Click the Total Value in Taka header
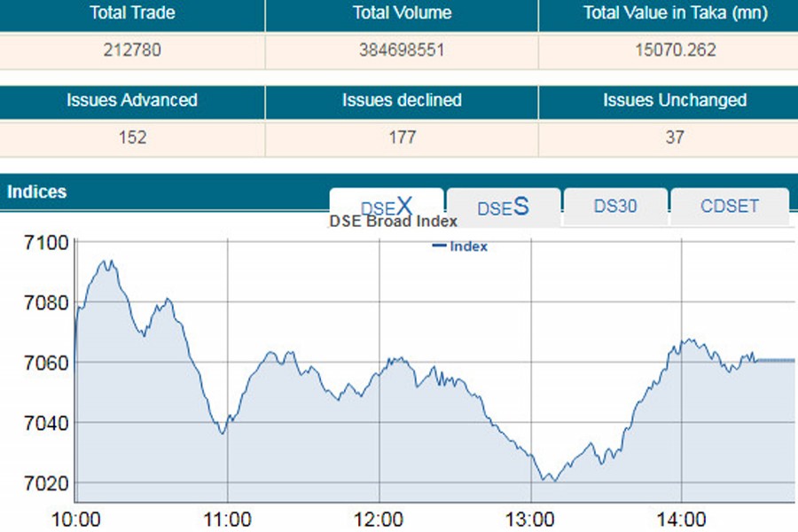 tap(675, 13)
